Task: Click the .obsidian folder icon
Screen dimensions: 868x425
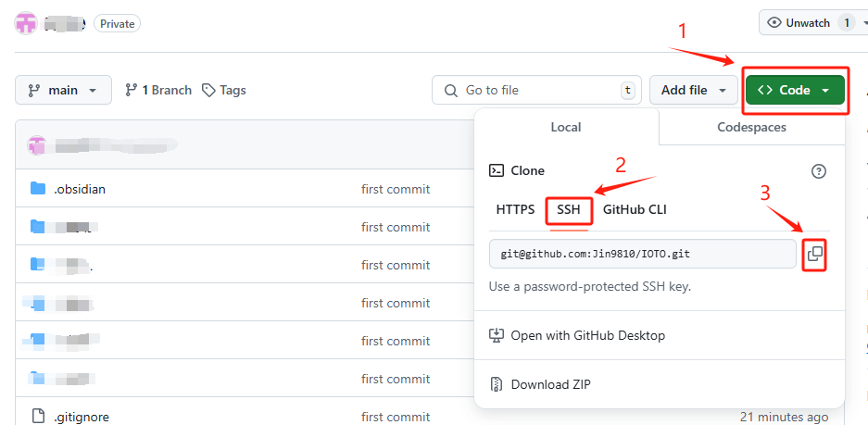Action: [38, 189]
